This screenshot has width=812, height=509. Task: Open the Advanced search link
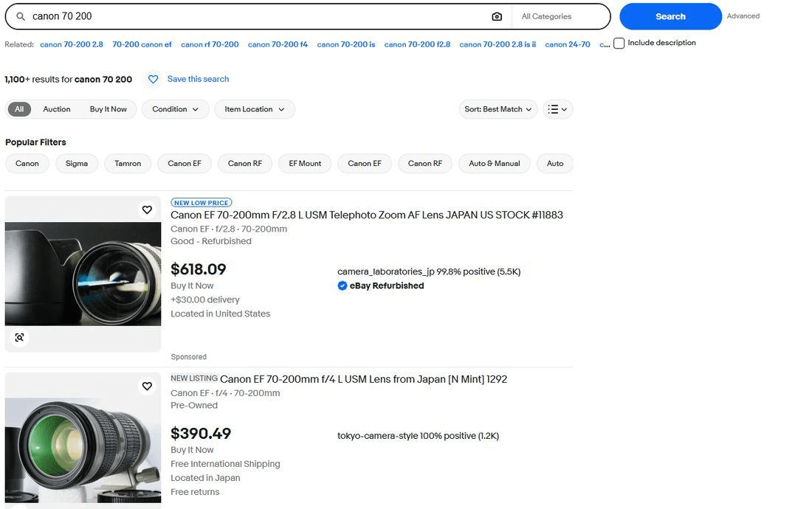743,16
